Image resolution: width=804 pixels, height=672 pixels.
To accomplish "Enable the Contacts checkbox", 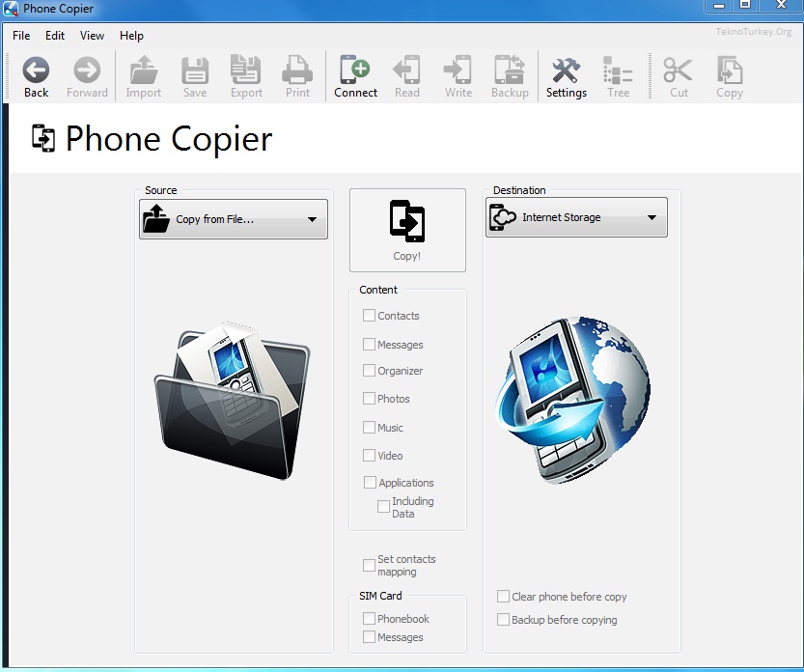I will 370,315.
